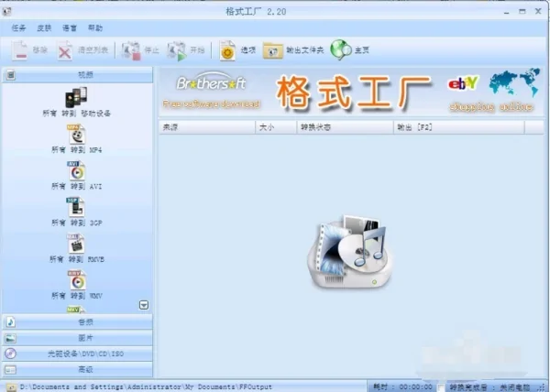Open the Brothersoft free software download banner

211,91
